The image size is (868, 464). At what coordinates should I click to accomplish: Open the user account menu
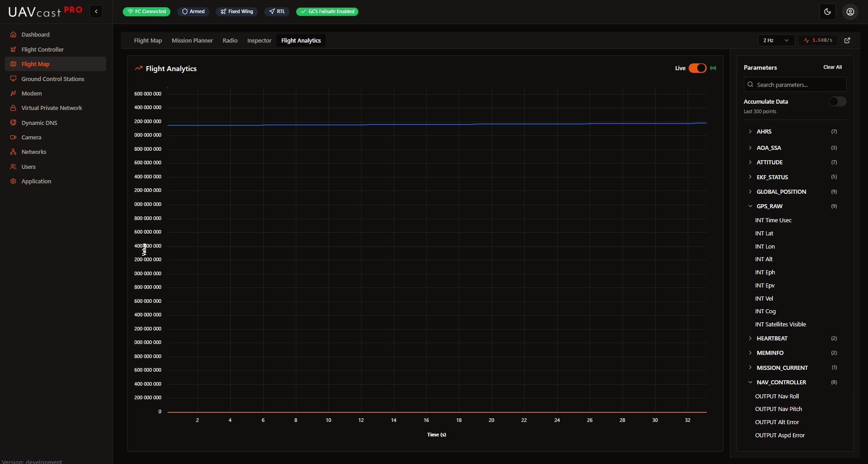850,11
